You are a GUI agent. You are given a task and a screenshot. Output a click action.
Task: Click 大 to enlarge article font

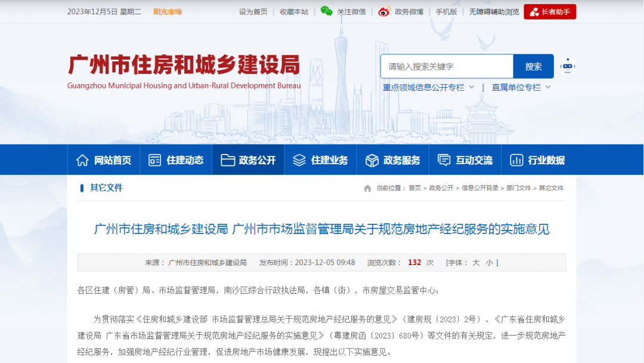click(476, 263)
